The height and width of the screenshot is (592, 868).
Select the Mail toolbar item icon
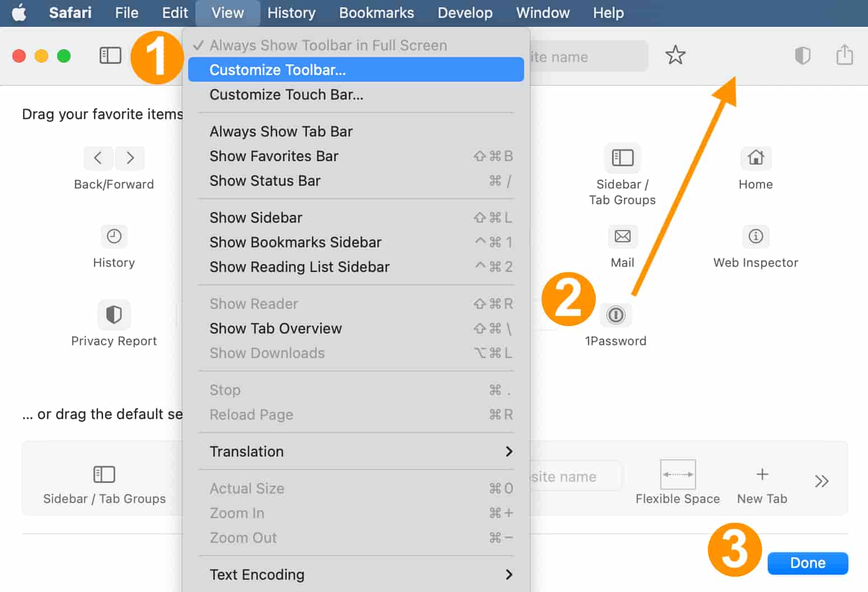pyautogui.click(x=622, y=237)
